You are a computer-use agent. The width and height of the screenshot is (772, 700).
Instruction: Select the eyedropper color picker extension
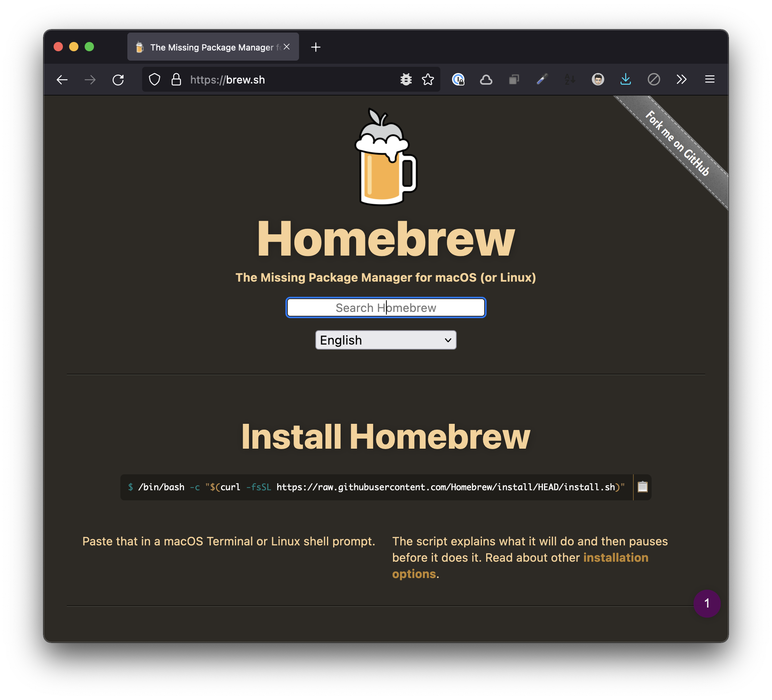[x=542, y=80]
